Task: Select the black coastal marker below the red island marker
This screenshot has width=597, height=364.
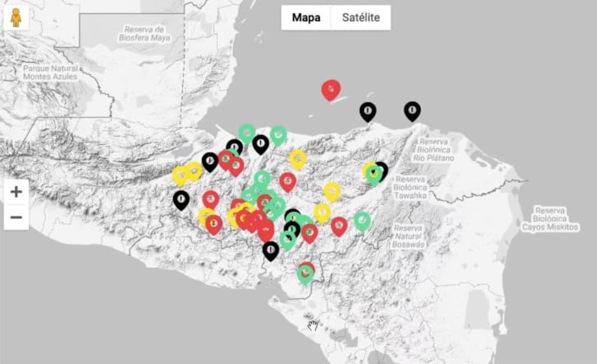Action: point(368,112)
